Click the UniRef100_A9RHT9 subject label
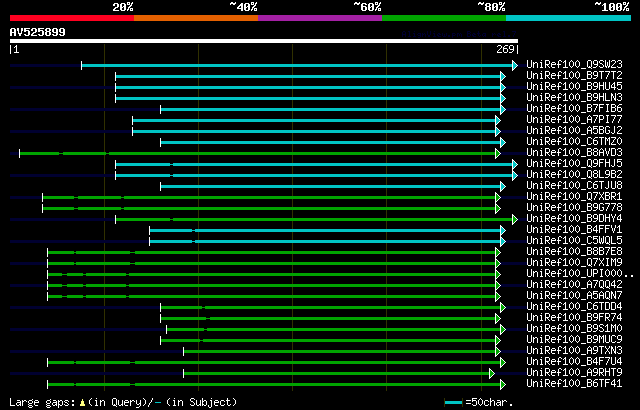The image size is (640, 410). pyautogui.click(x=574, y=373)
